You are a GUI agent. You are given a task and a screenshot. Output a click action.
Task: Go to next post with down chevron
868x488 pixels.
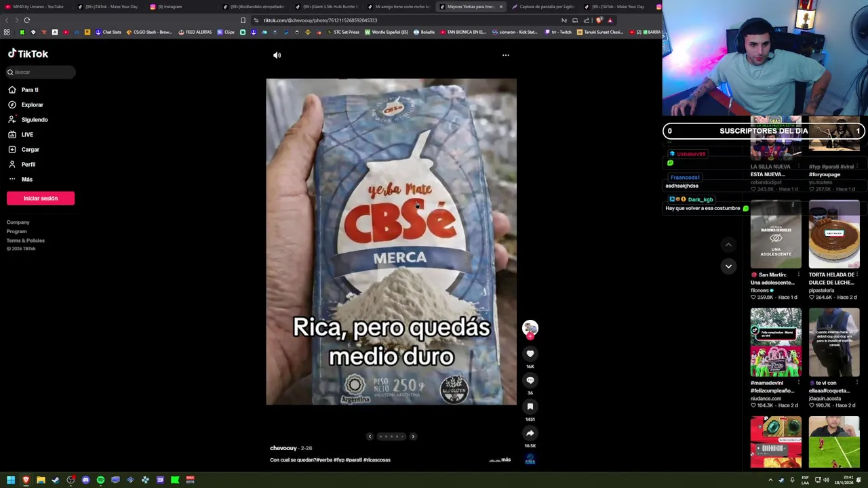point(728,266)
